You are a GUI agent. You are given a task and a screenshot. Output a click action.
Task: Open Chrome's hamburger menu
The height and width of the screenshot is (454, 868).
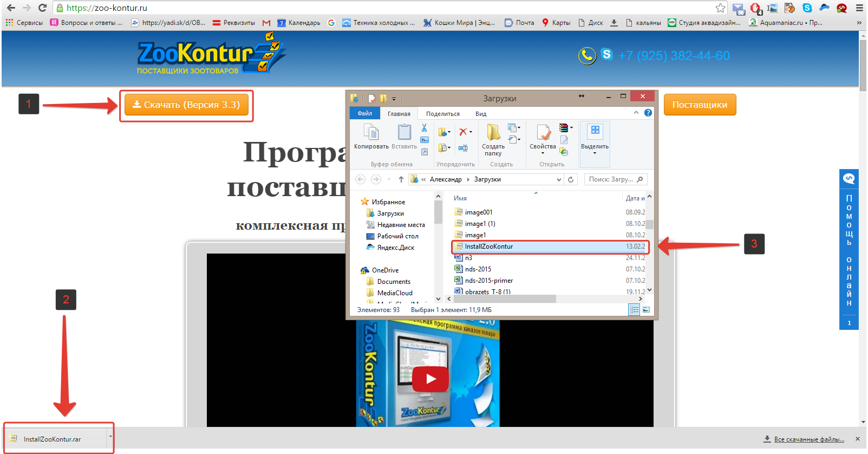coord(859,8)
